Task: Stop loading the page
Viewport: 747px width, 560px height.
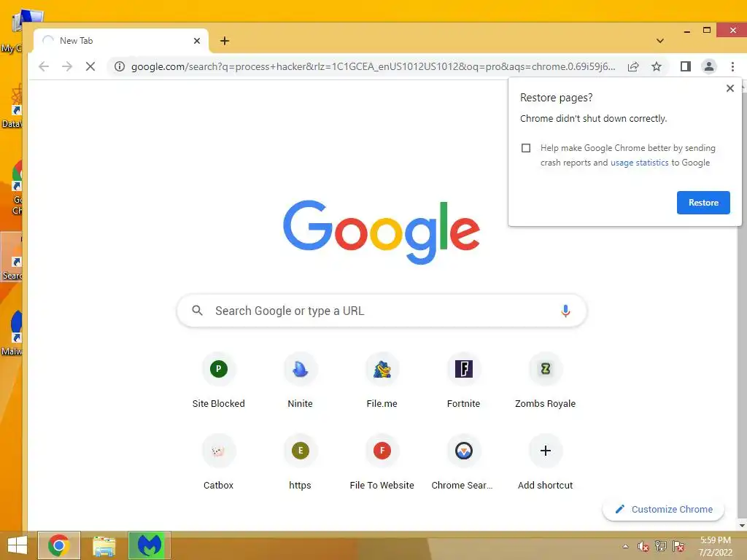Action: click(x=90, y=66)
